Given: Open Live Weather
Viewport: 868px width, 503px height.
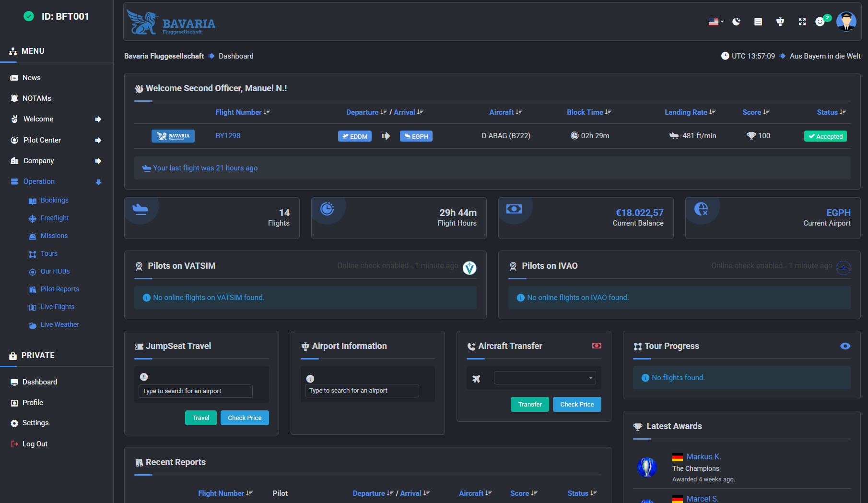Looking at the screenshot, I should click(x=60, y=324).
